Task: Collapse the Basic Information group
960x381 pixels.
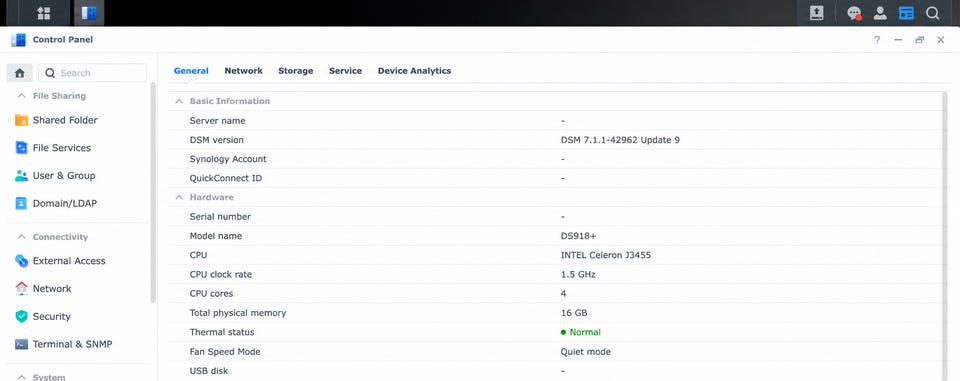Action: click(x=179, y=101)
